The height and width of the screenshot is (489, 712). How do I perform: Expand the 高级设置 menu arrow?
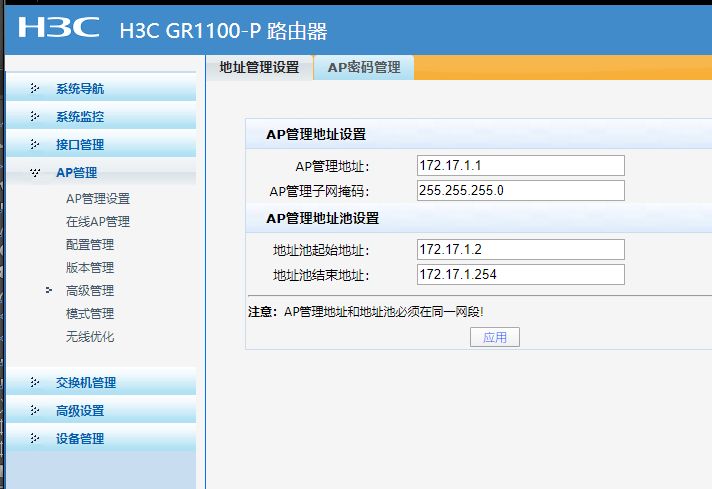(x=35, y=410)
